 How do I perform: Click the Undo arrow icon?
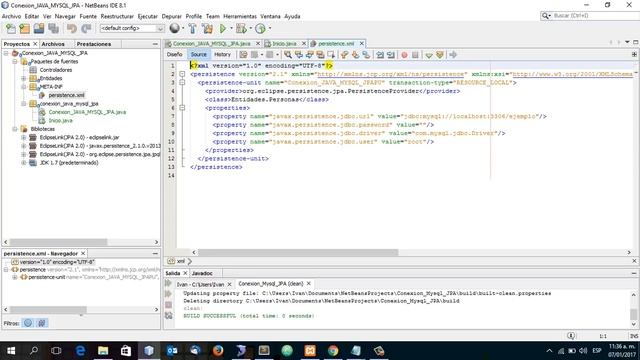[72, 29]
